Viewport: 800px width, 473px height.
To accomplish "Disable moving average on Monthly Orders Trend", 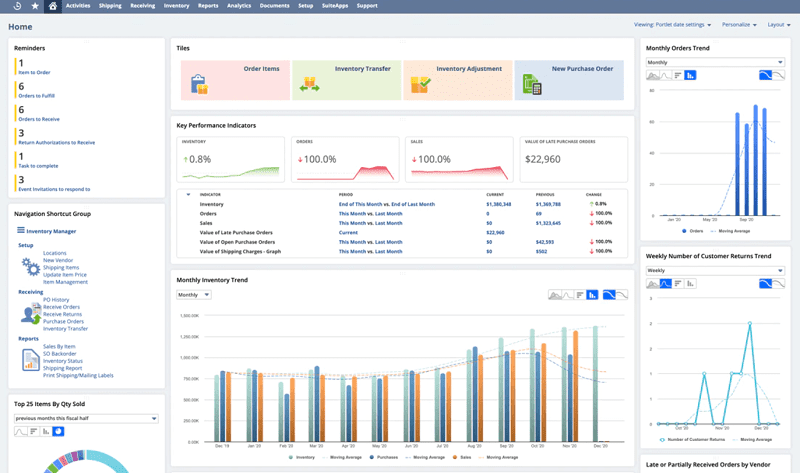I will 778,76.
